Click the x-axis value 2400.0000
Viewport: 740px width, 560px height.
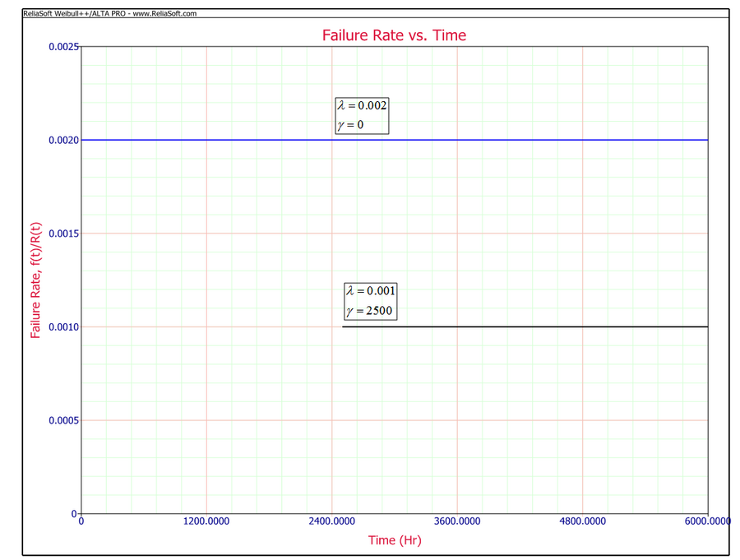[x=332, y=521]
